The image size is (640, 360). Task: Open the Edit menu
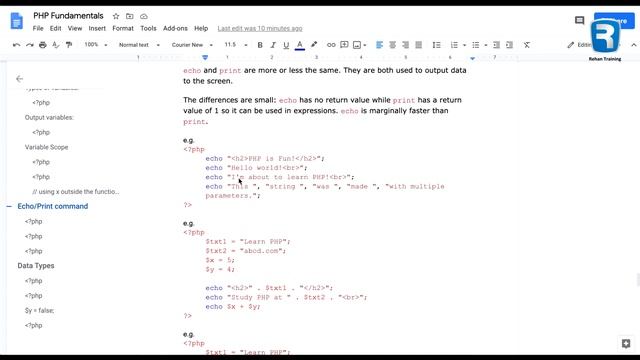tap(56, 28)
